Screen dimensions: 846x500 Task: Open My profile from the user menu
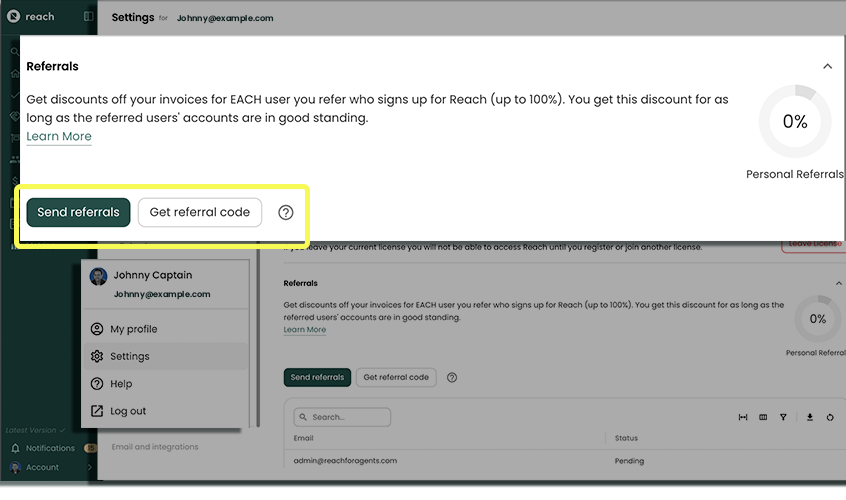[133, 329]
